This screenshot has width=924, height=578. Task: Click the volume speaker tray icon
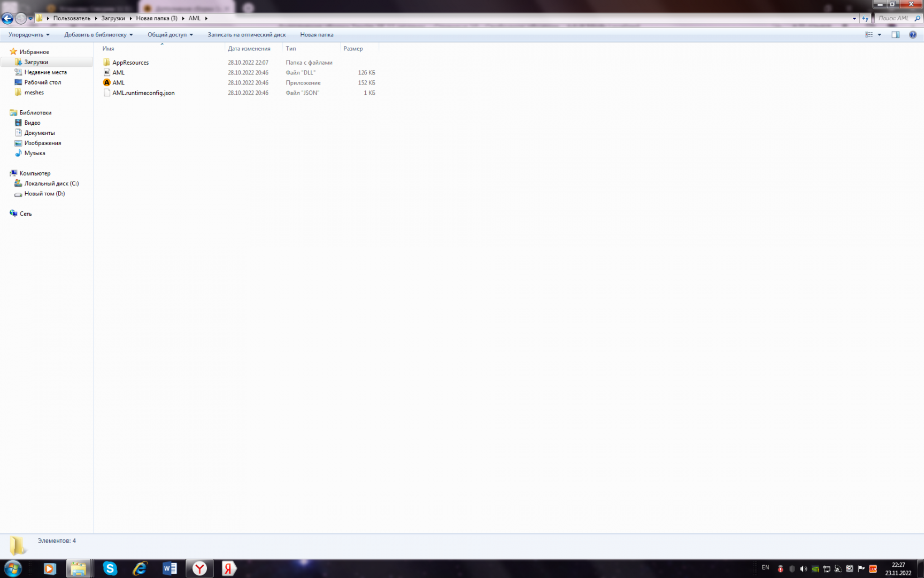[x=803, y=569]
